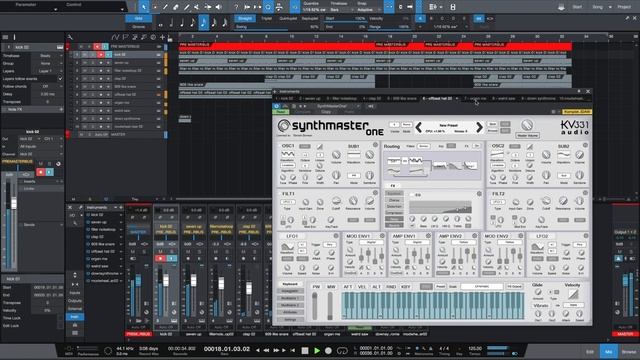This screenshot has height=360, width=640.
Task: Click the OSC1 Volume knob
Action: click(x=336, y=155)
